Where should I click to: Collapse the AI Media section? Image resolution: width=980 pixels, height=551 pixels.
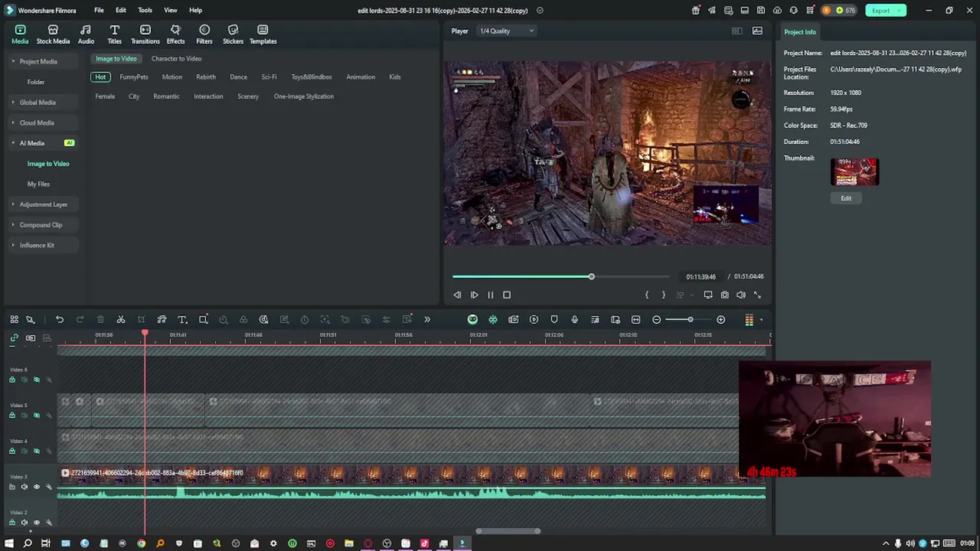click(13, 143)
